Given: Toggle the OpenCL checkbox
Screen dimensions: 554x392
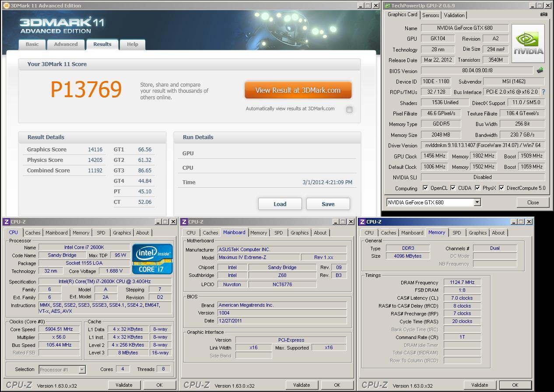Looking at the screenshot, I should click(x=425, y=188).
